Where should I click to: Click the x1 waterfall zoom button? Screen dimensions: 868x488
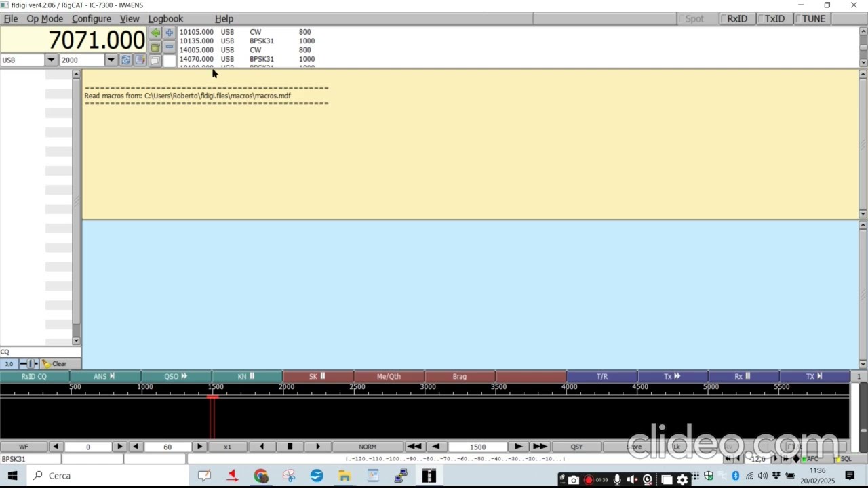[227, 447]
